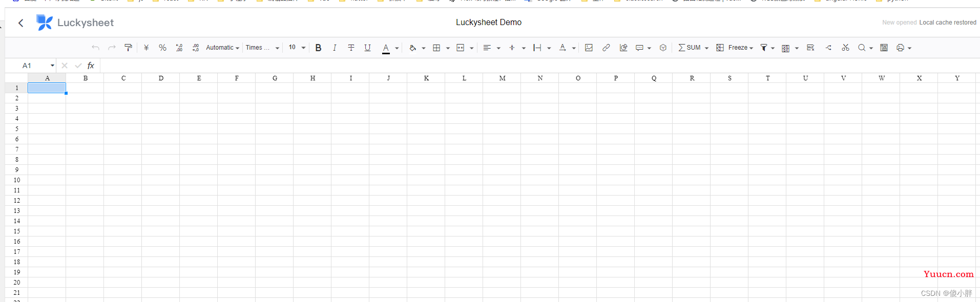Click the Luckysheet back arrow

[x=21, y=23]
